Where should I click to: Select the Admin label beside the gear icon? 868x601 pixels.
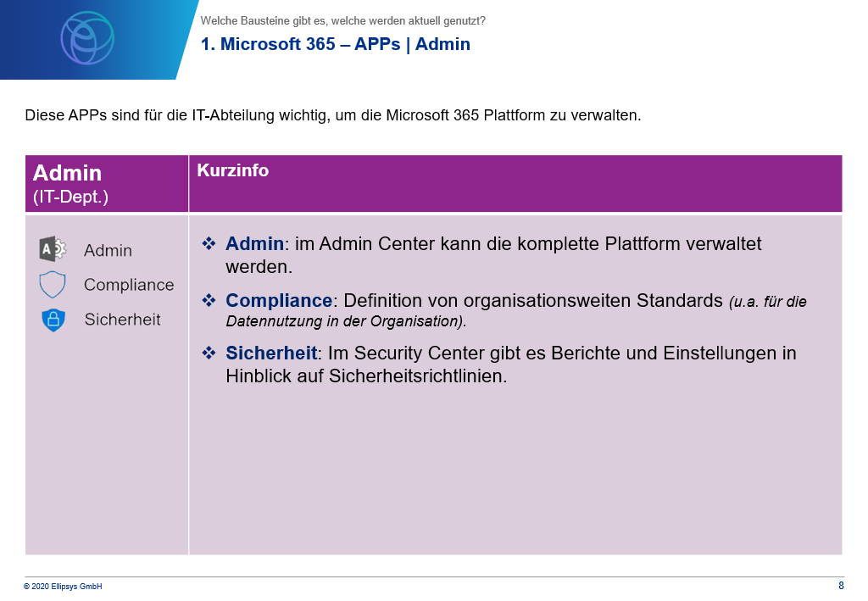(108, 251)
